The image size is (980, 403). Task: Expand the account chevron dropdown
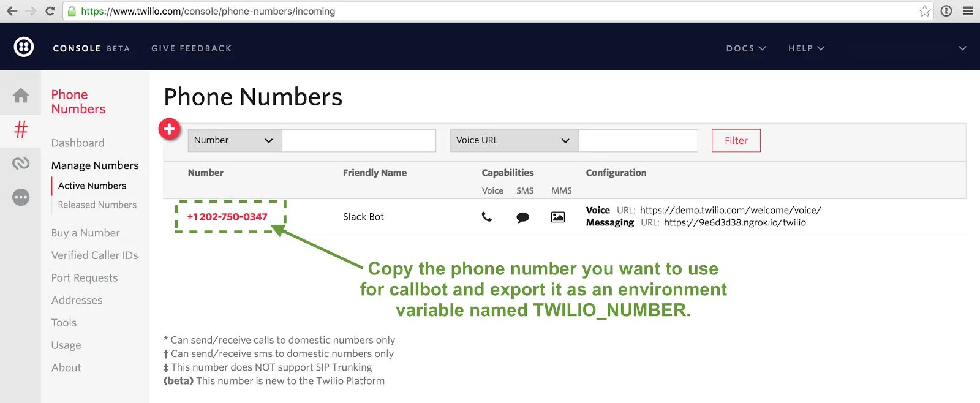962,48
